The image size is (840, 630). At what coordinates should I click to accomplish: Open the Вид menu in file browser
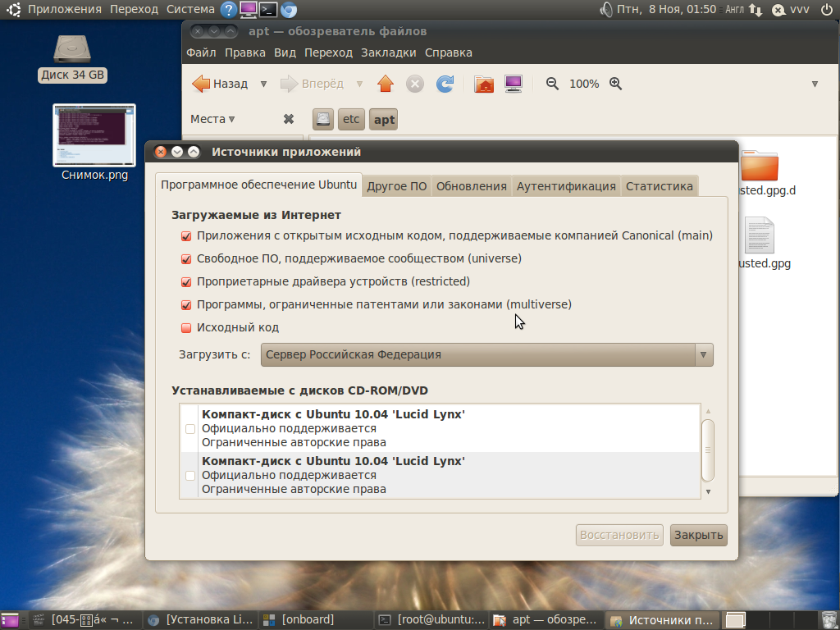tap(285, 52)
